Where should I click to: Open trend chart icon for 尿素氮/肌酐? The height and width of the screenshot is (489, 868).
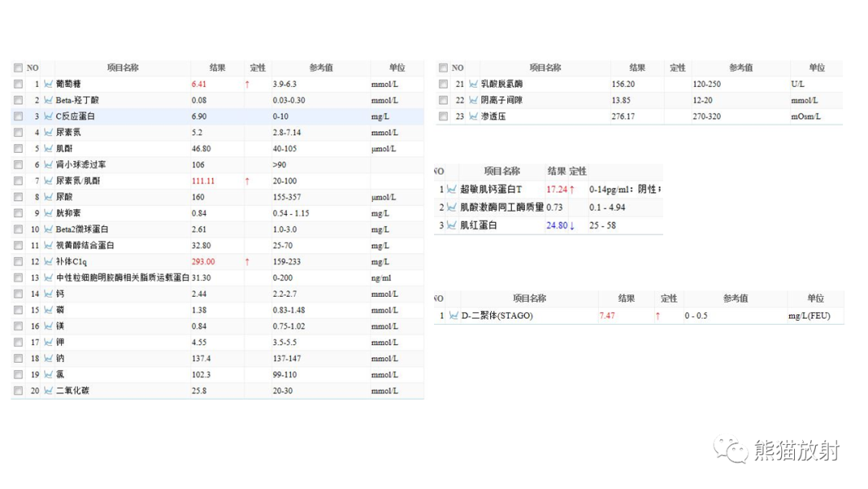(48, 180)
